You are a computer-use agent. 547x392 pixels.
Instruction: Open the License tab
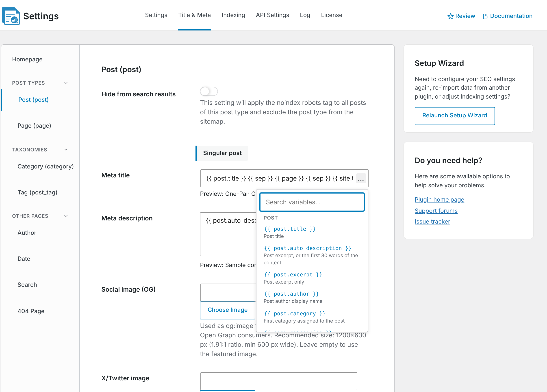(x=331, y=15)
